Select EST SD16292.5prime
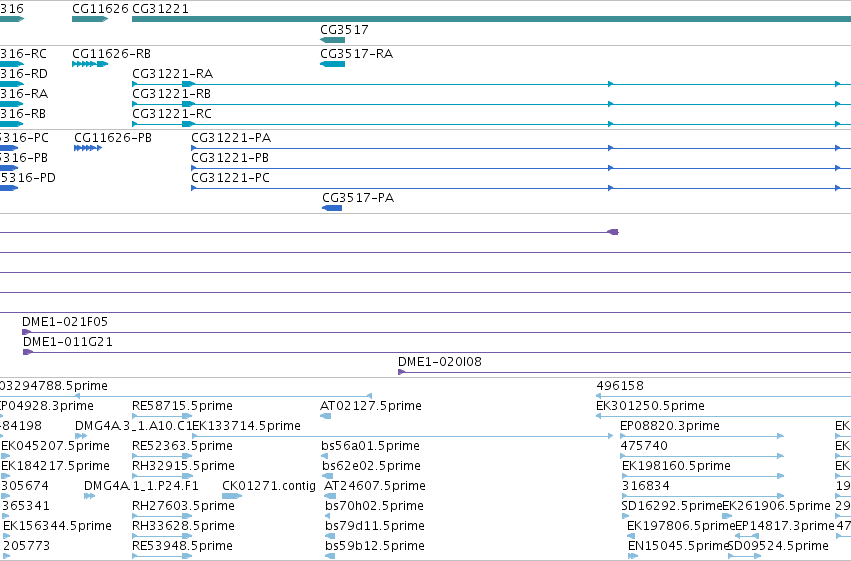Screen dimensions: 851x561 pos(671,506)
